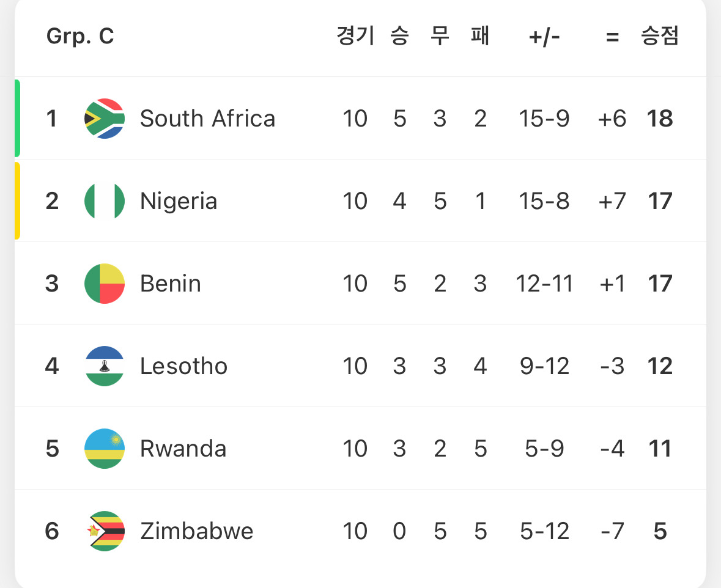Viewport: 721px width, 588px height.
Task: Select the Benin team name
Action: point(171,284)
